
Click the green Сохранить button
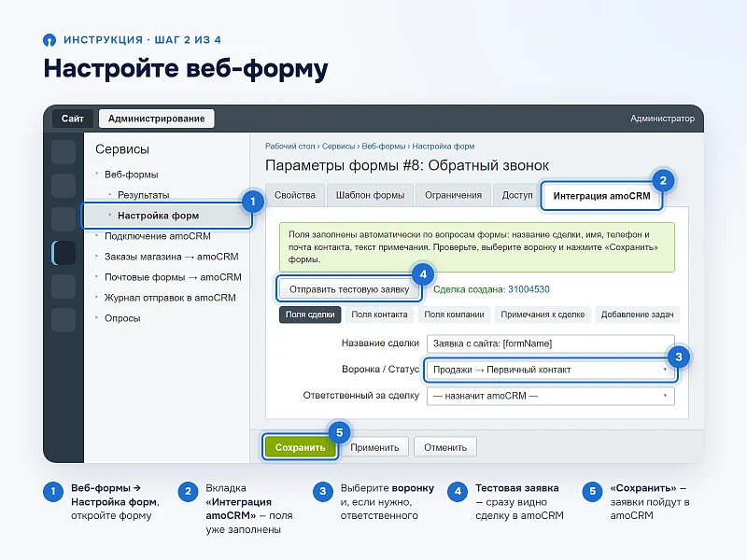[300, 448]
